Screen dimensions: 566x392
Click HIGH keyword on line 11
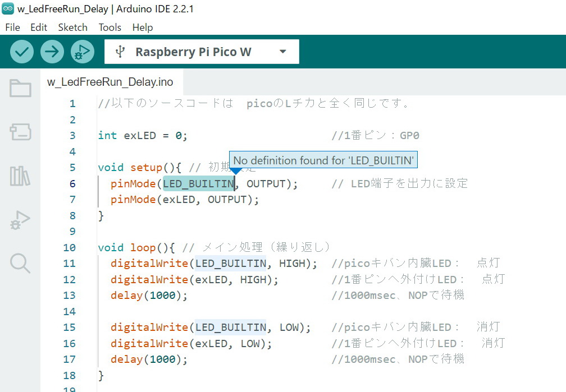point(292,263)
